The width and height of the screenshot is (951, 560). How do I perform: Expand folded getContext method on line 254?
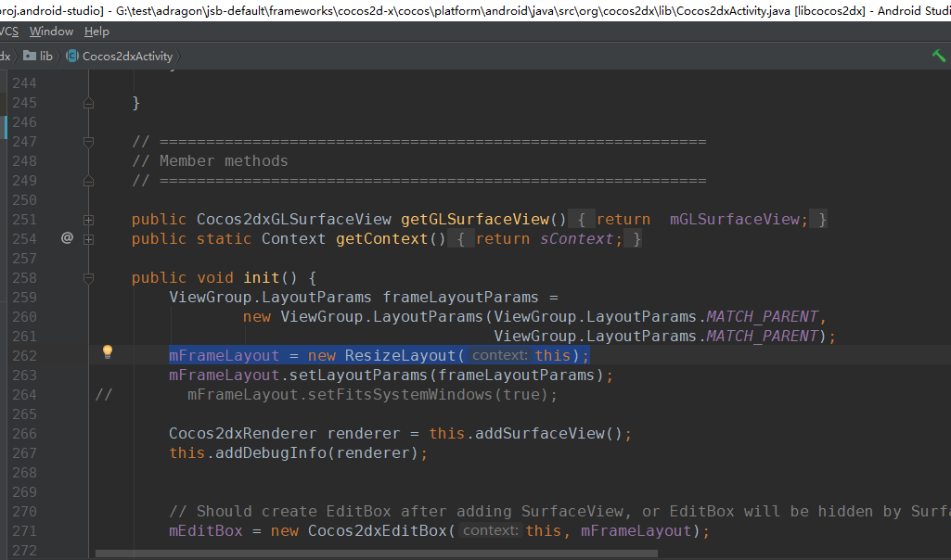88,239
